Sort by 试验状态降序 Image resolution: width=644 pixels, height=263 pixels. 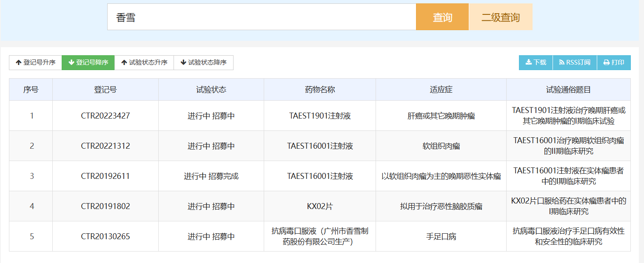pyautogui.click(x=203, y=62)
